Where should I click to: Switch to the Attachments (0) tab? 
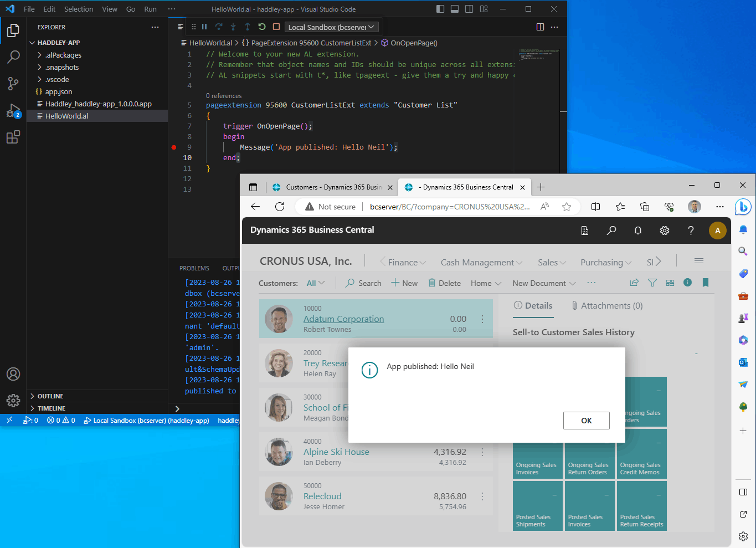coord(607,306)
